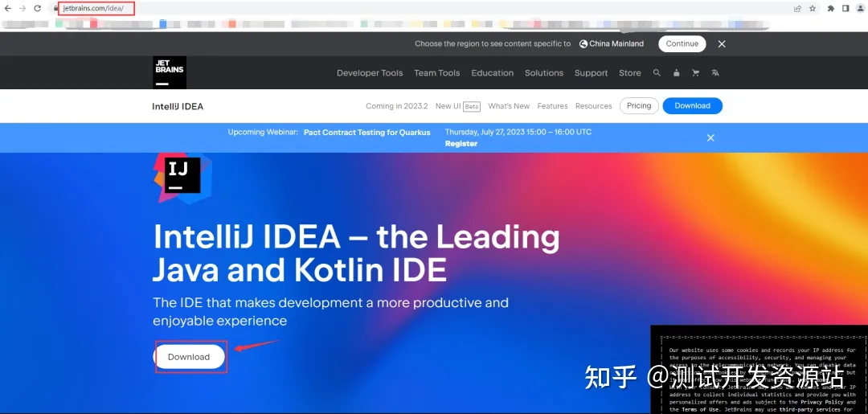This screenshot has height=414, width=868.
Task: Click the IntelliJ IDEA product title
Action: pyautogui.click(x=178, y=106)
